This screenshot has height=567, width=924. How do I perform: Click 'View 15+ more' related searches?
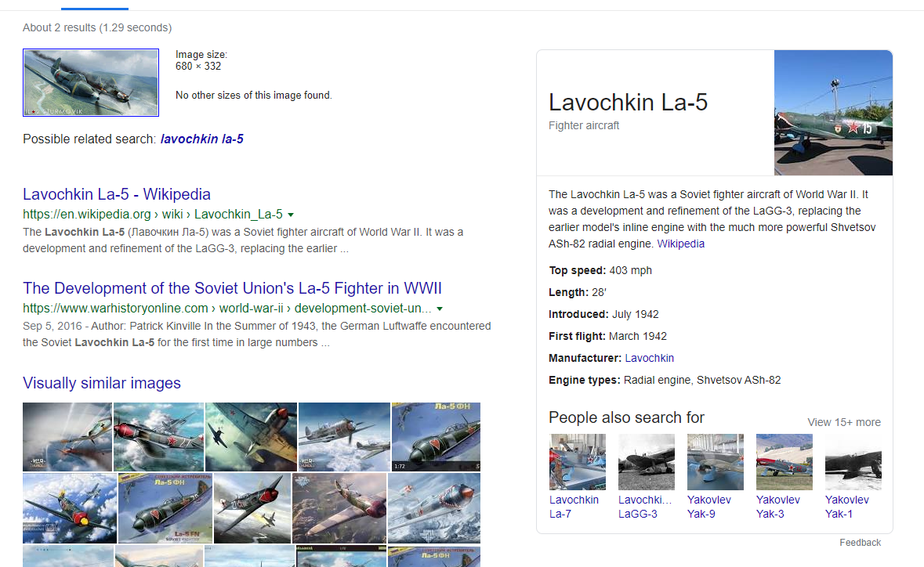point(844,422)
